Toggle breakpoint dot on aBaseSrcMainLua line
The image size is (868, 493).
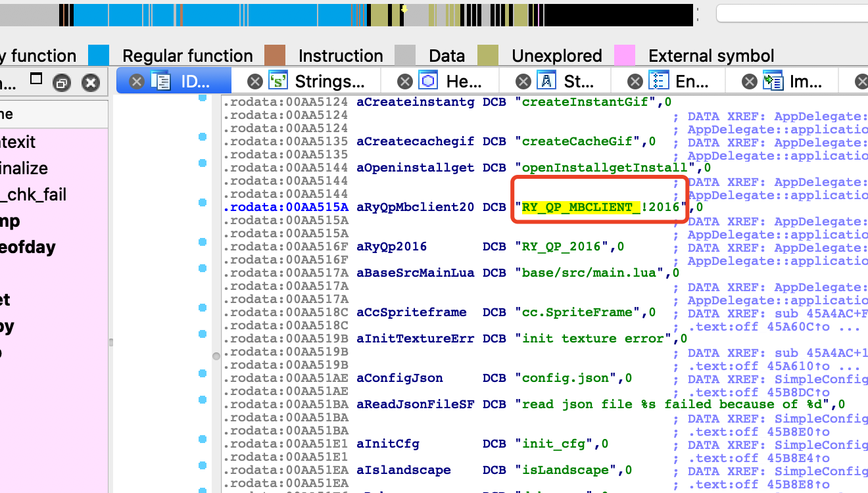[203, 268]
